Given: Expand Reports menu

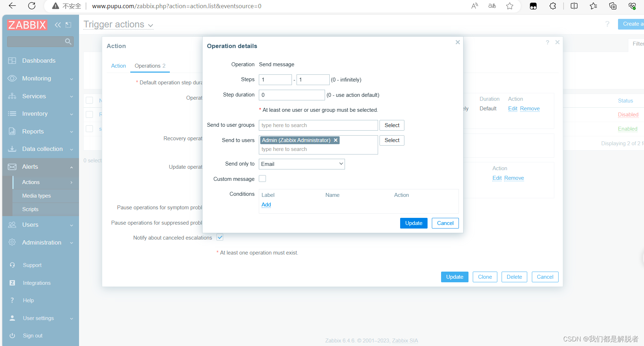Looking at the screenshot, I should pos(41,131).
